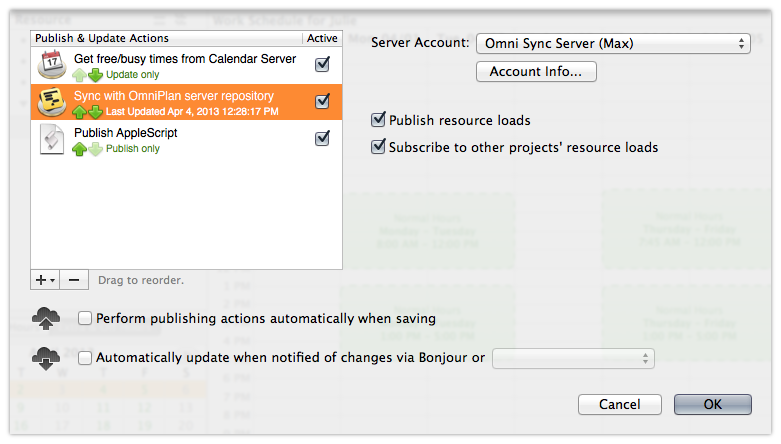The height and width of the screenshot is (444, 781).
Task: Click the arrows under Get free/busy times
Action: [x=87, y=74]
